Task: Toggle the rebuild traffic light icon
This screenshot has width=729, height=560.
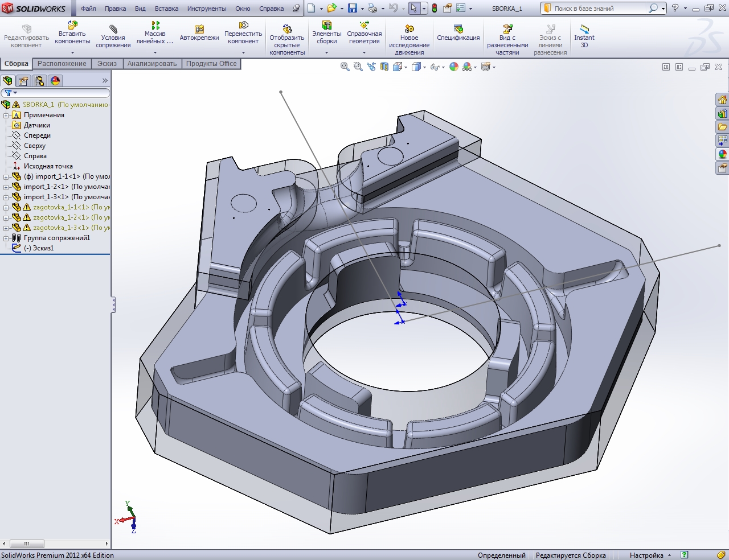Action: coord(435,9)
